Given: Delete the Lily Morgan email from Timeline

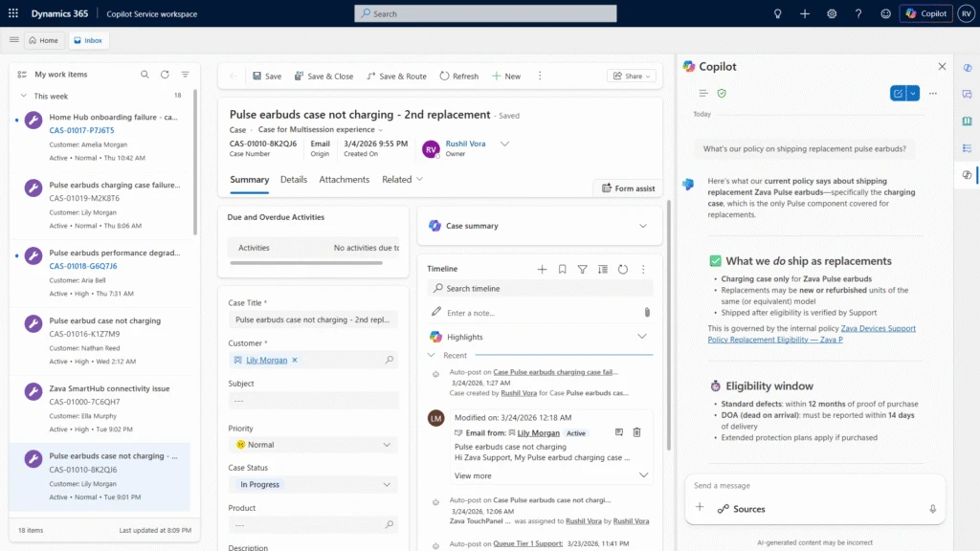Looking at the screenshot, I should click(x=636, y=432).
